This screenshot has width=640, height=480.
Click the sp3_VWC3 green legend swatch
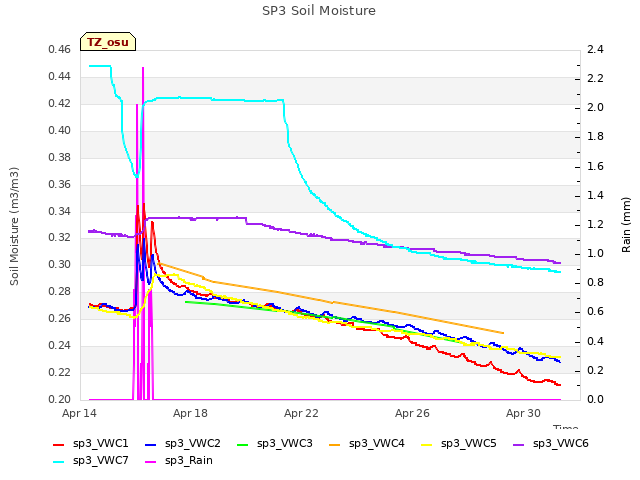pos(243,445)
